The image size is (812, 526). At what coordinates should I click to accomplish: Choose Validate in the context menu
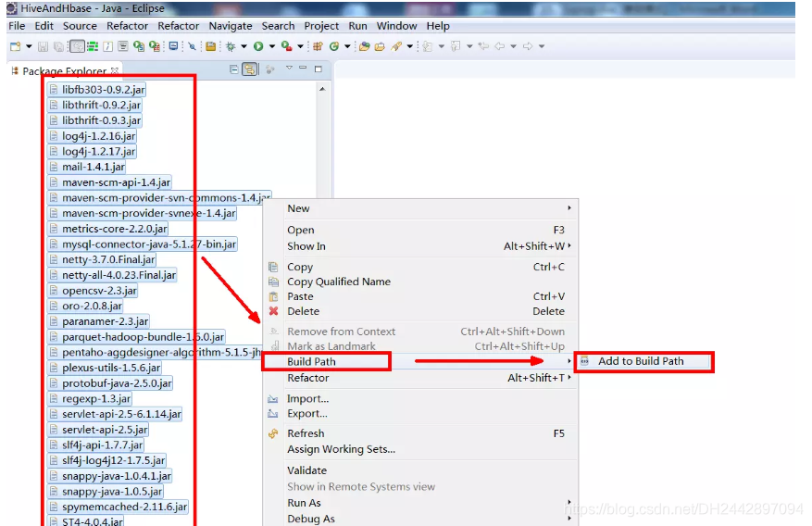click(420, 470)
